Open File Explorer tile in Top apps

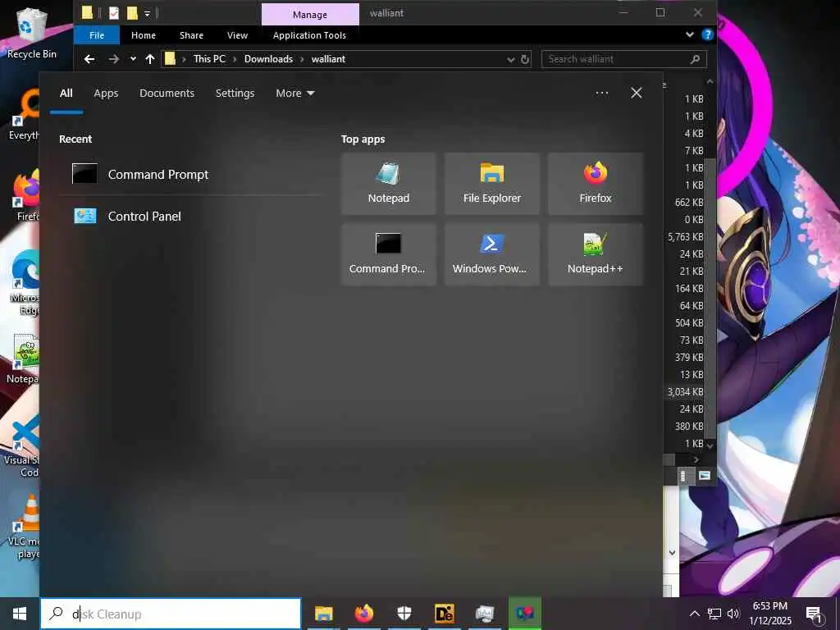tap(492, 184)
